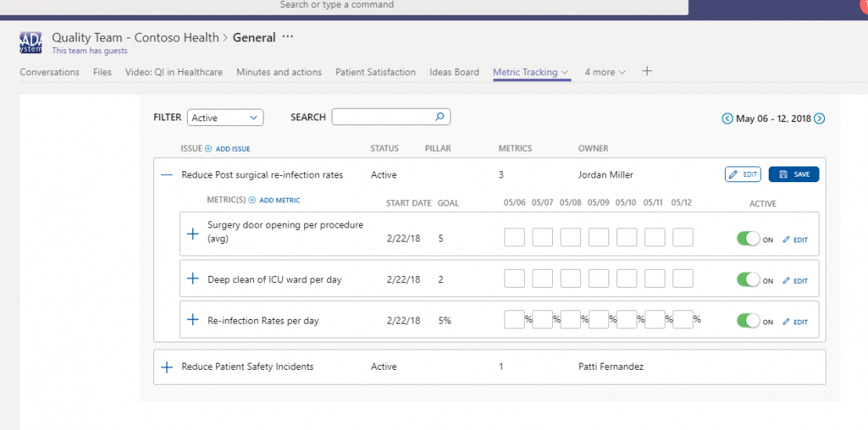The height and width of the screenshot is (430, 868).
Task: Switch to the Files tab
Action: [x=102, y=72]
